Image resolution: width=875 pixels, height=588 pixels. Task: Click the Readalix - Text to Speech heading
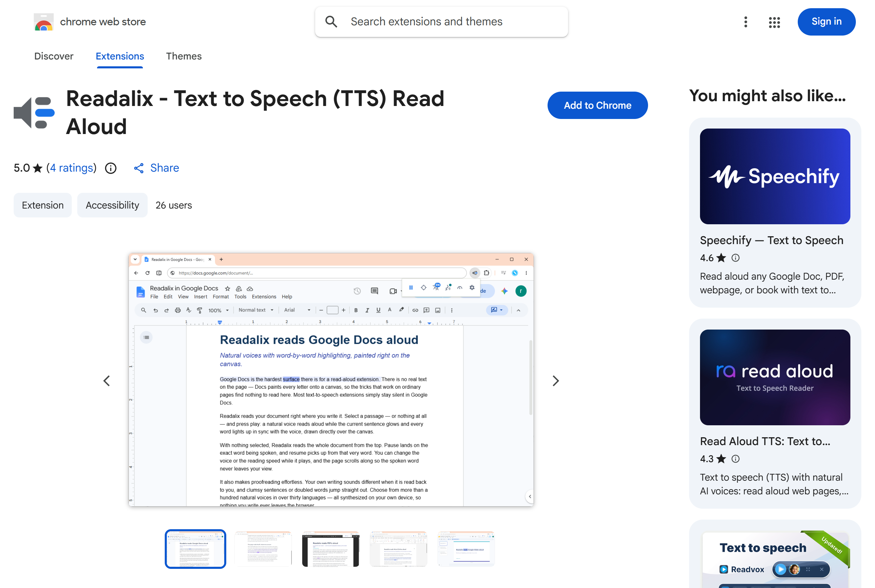coord(255,112)
